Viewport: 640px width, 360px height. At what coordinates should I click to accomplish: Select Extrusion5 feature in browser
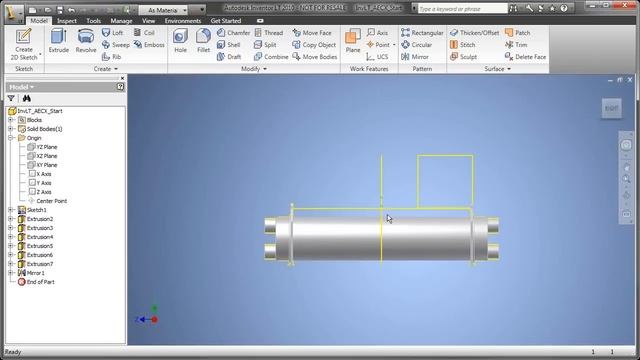click(x=36, y=246)
